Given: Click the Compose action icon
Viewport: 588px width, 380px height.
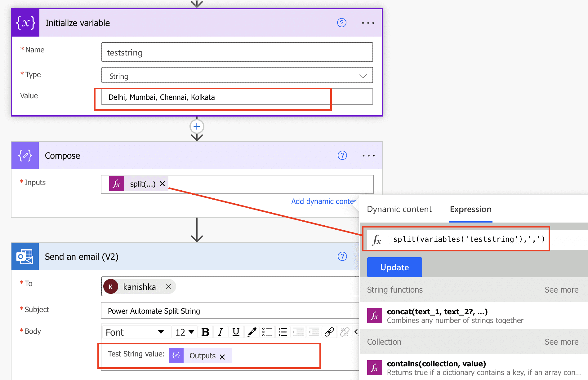Looking at the screenshot, I should (25, 156).
